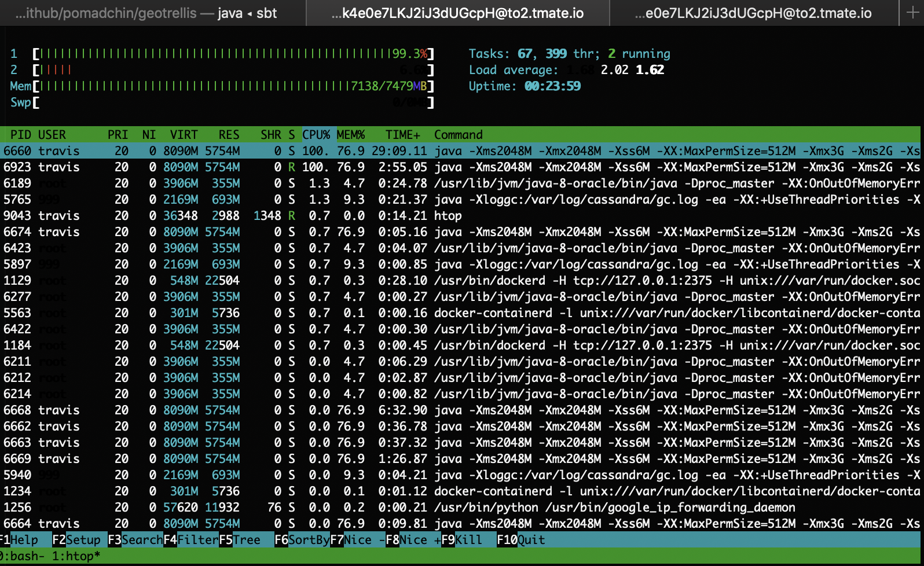Raise niceness with F8 Nice +
Image resolution: width=924 pixels, height=566 pixels.
click(x=413, y=540)
